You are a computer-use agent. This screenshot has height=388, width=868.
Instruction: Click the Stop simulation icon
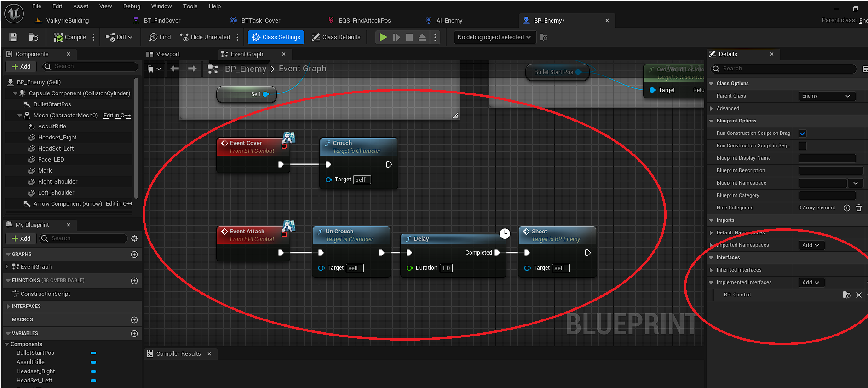tap(409, 37)
